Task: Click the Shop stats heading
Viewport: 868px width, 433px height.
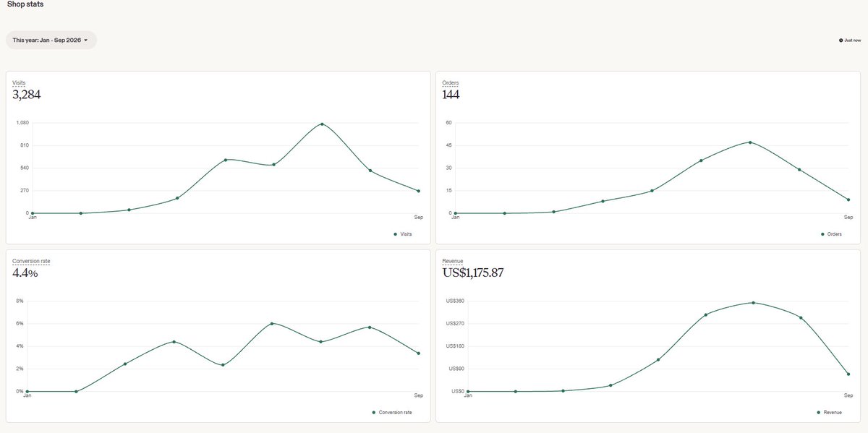Action: (x=25, y=4)
